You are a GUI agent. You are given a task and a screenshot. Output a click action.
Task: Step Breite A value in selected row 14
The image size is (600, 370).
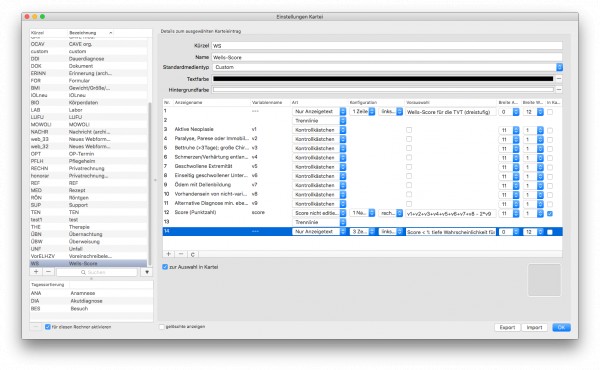pos(516,232)
